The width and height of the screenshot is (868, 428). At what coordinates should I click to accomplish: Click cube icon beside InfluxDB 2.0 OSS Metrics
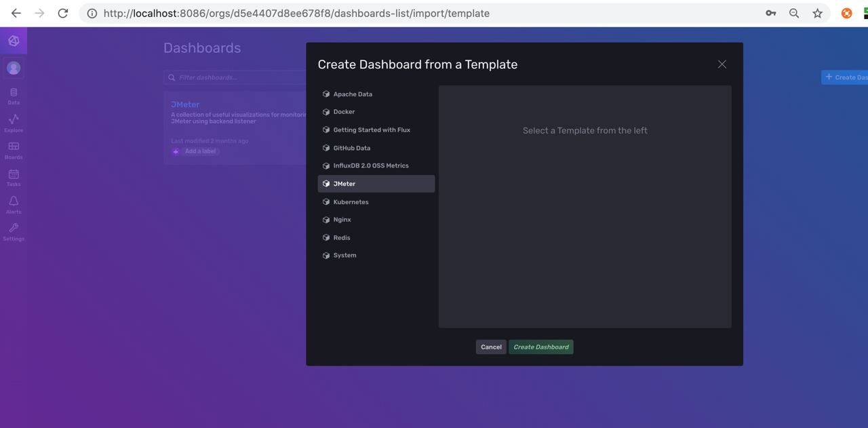[x=326, y=166]
